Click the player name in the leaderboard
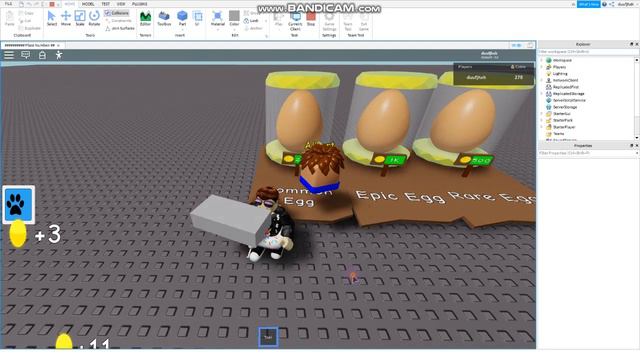This screenshot has height=360, width=640. (476, 77)
